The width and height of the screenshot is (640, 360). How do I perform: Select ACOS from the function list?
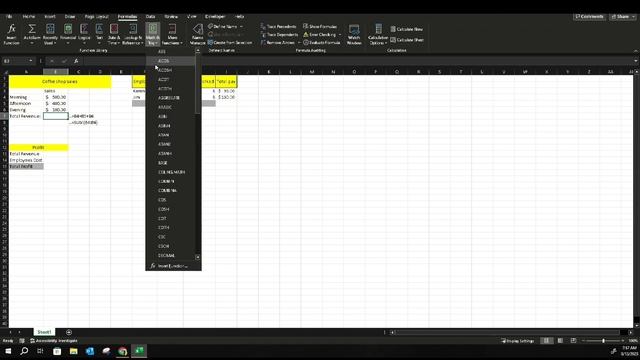point(170,61)
